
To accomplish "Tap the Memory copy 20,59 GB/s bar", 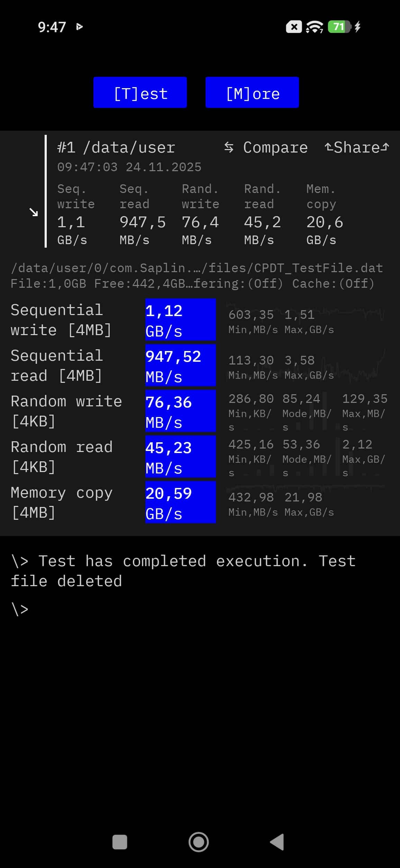I will (180, 502).
